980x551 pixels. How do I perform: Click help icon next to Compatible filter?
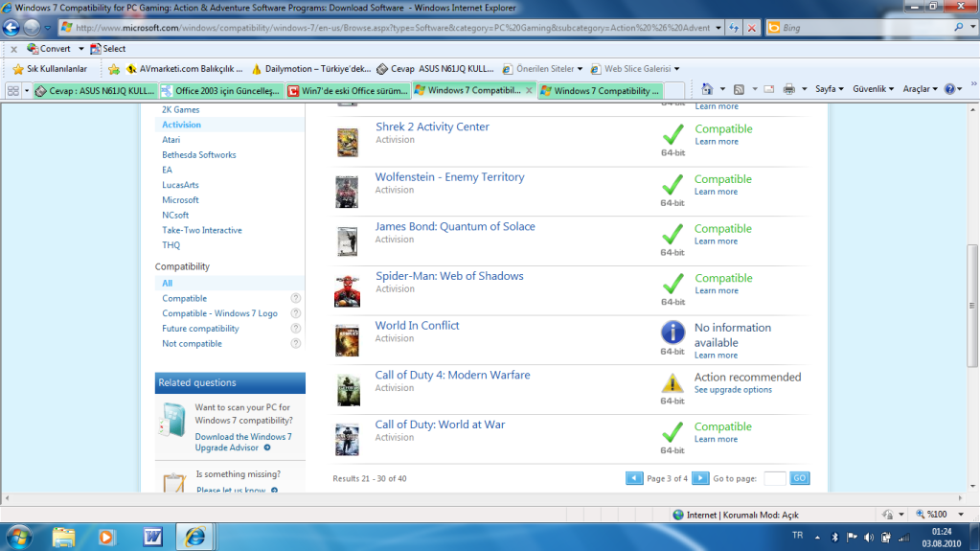point(296,298)
